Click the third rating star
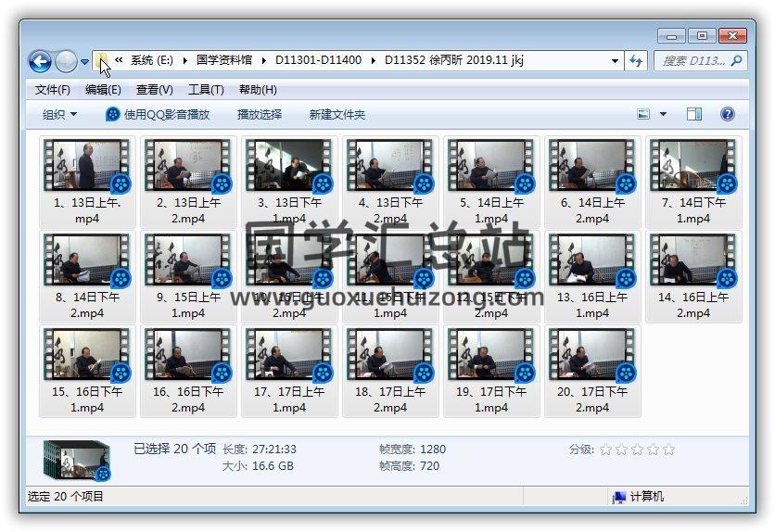Image resolution: width=775 pixels, height=532 pixels. [x=637, y=450]
